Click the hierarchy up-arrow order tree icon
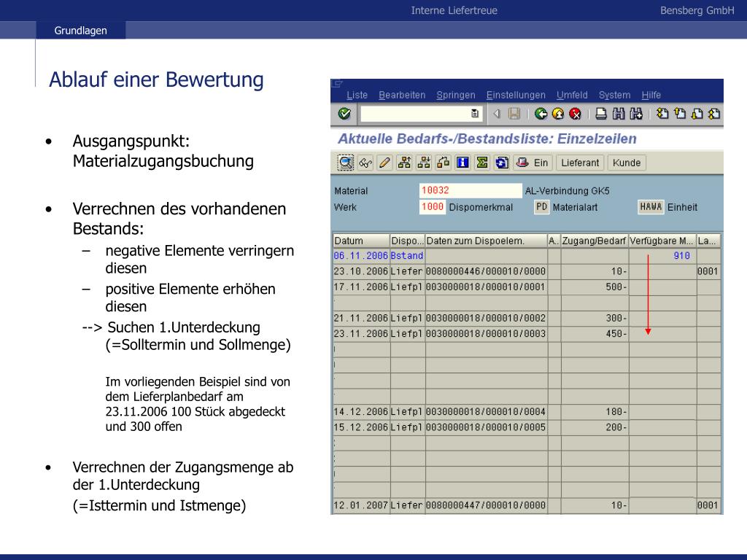Viewport: 747px width, 560px height. pyautogui.click(x=404, y=163)
